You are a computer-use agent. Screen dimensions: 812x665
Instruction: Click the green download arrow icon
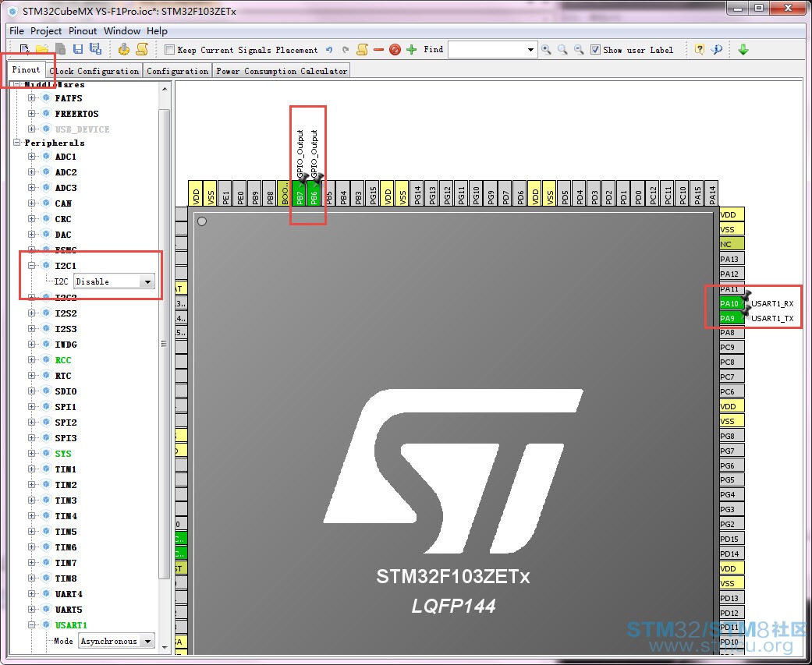(x=743, y=50)
